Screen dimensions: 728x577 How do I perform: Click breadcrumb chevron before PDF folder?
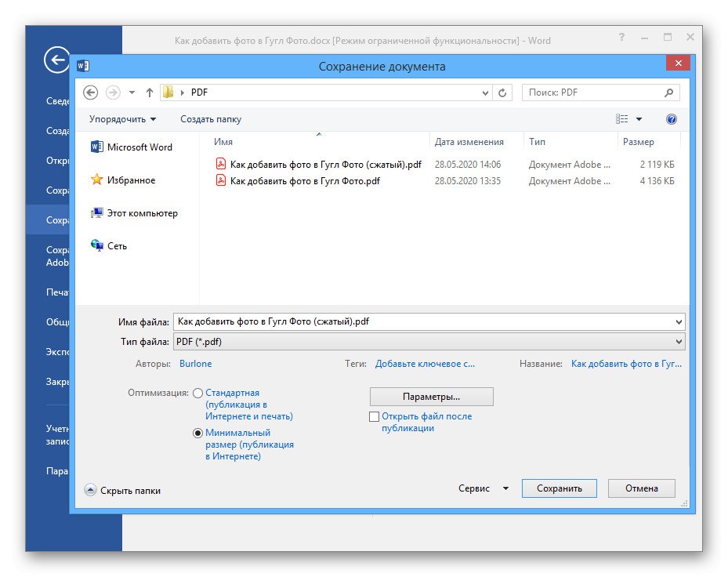(182, 93)
